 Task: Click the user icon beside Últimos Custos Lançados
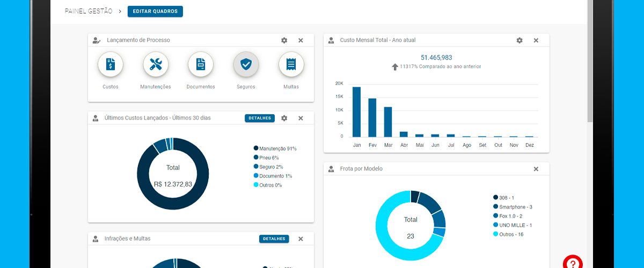[96, 118]
